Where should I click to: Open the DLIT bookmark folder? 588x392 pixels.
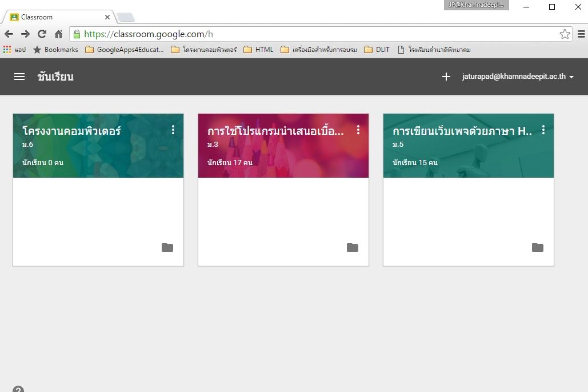[377, 50]
